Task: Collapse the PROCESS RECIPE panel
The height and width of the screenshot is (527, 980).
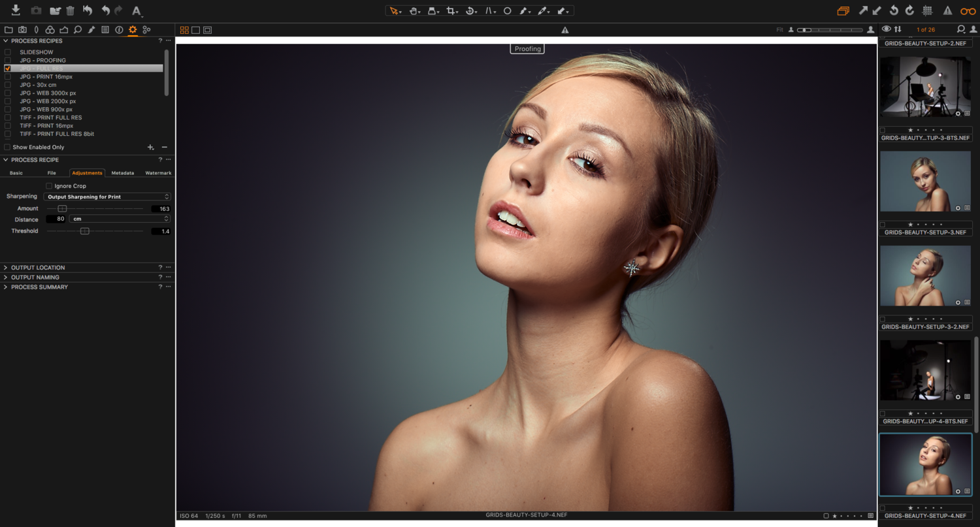Action: pyautogui.click(x=6, y=159)
